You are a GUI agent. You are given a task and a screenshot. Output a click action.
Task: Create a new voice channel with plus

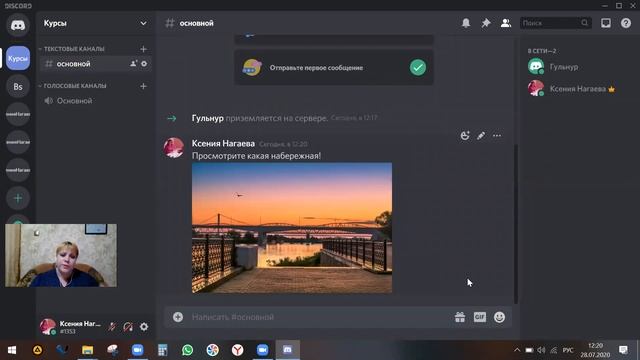coord(143,86)
